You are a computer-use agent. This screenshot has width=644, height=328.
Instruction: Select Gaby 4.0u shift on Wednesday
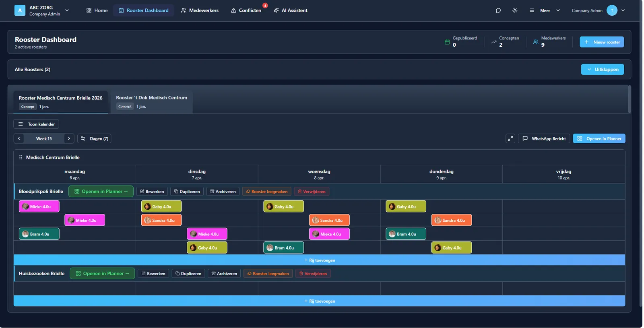pos(284,206)
